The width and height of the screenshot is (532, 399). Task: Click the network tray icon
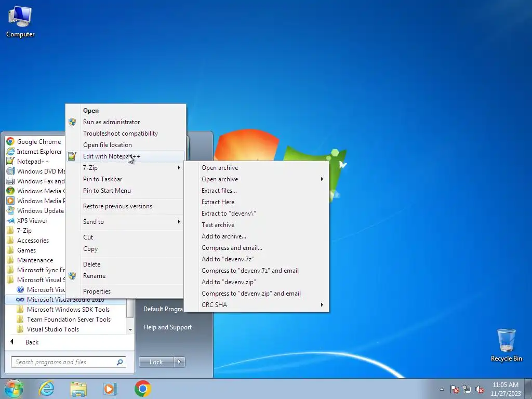[x=467, y=389]
